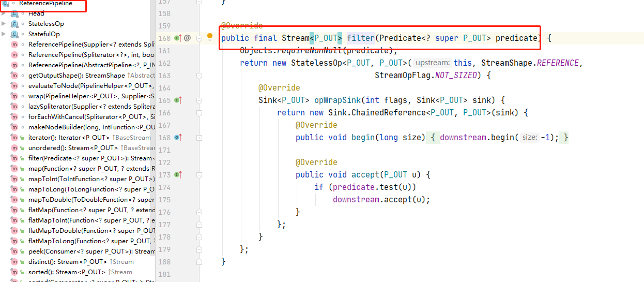Click the @ annotation gutter icon on line 160
This screenshot has height=282, width=644.
pos(187,38)
